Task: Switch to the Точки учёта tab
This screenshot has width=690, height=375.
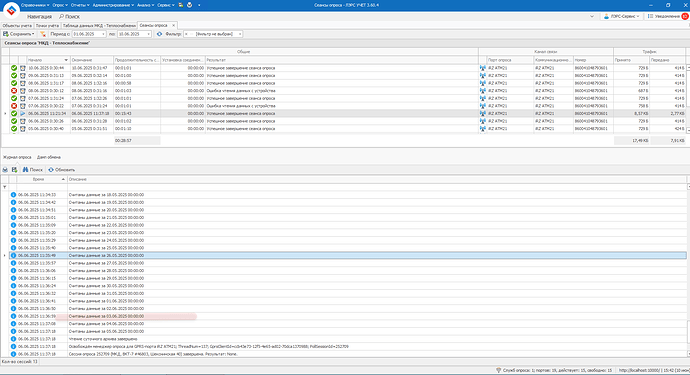Action: tap(47, 26)
